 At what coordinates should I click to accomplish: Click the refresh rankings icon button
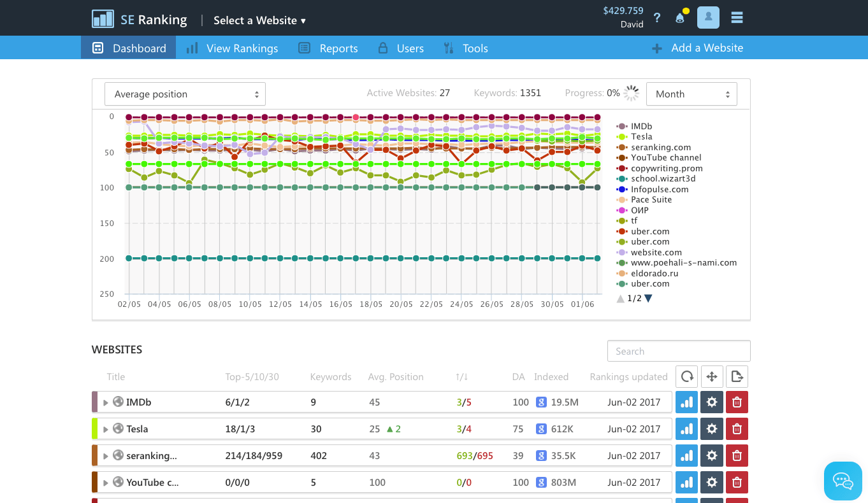pos(687,376)
